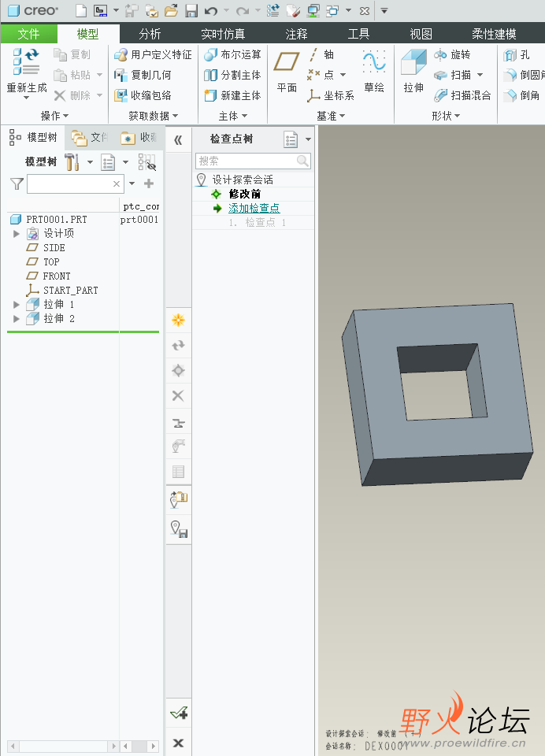Screen dimensions: 545x756
Task: Click the 添加检查点 link
Action: 254,208
